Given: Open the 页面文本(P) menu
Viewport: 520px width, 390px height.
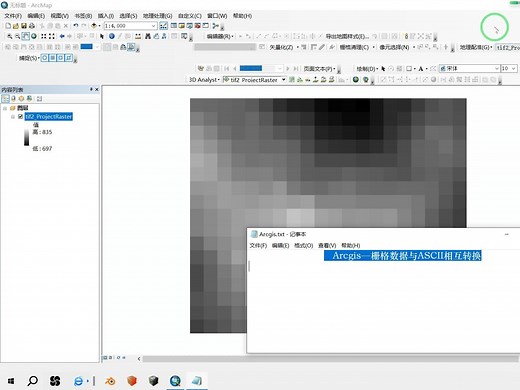Looking at the screenshot, I should pos(319,69).
